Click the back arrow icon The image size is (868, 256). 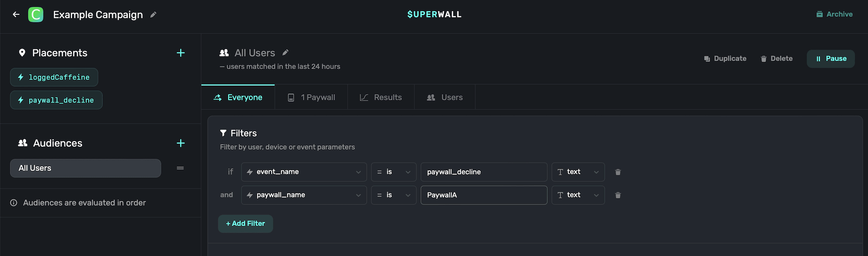[x=16, y=14]
